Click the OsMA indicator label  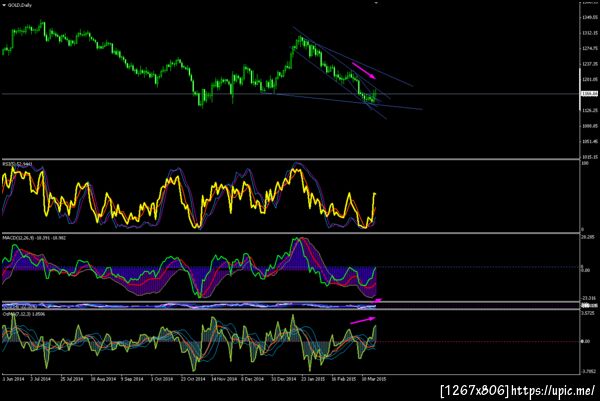click(24, 314)
